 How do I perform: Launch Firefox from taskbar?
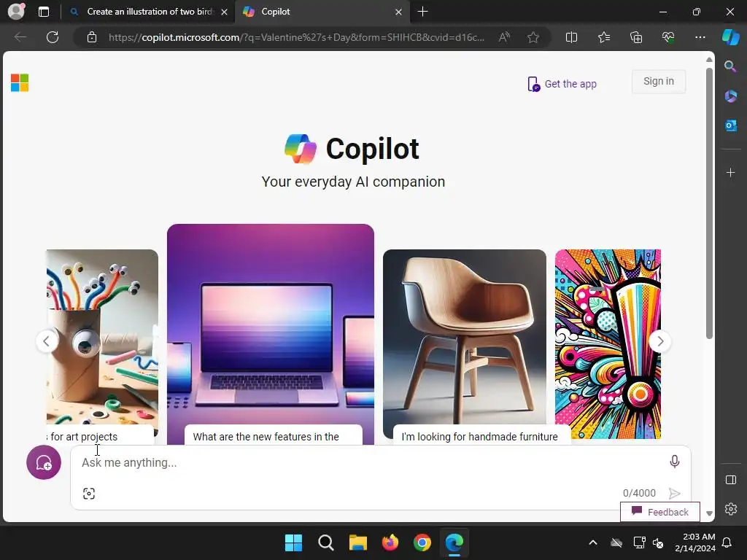(x=390, y=542)
